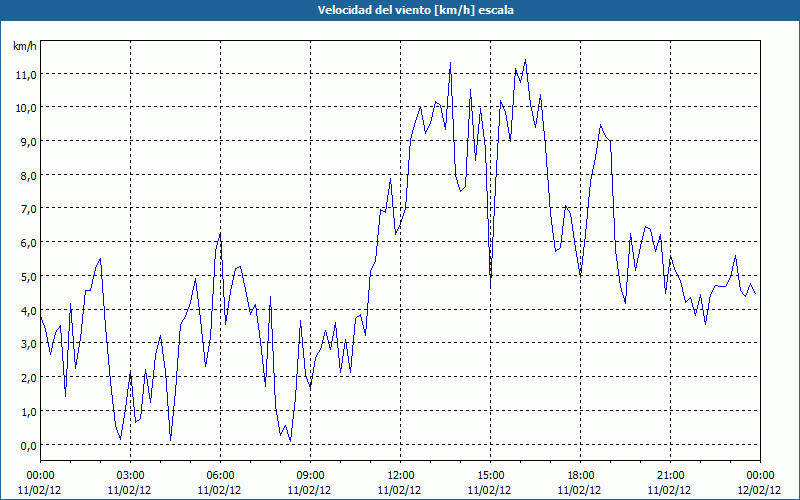Select the 18:00 time axis label

point(580,475)
